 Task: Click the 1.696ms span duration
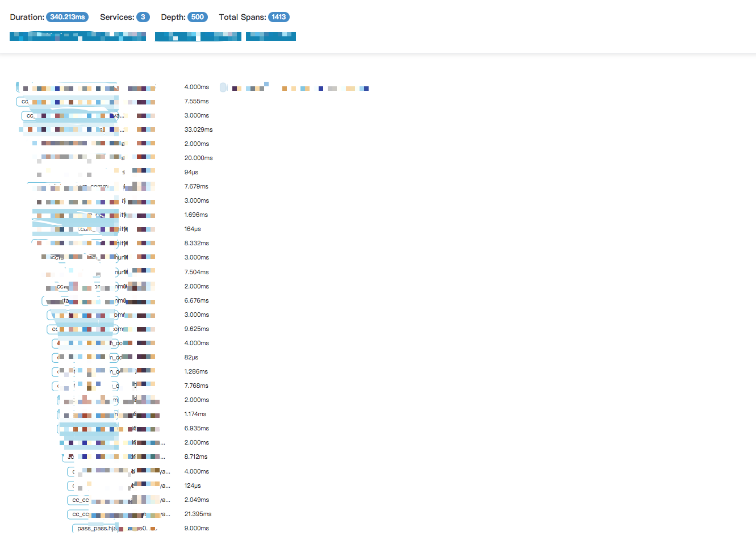pos(196,215)
